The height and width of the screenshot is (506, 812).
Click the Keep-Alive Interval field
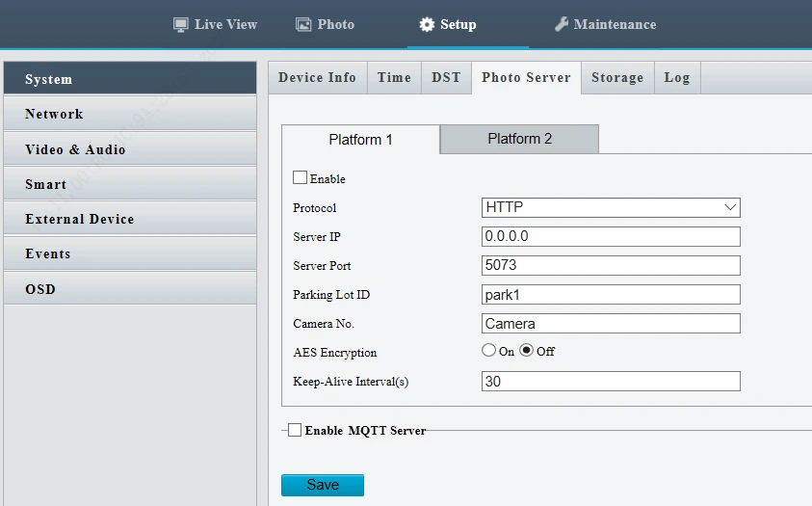(611, 382)
